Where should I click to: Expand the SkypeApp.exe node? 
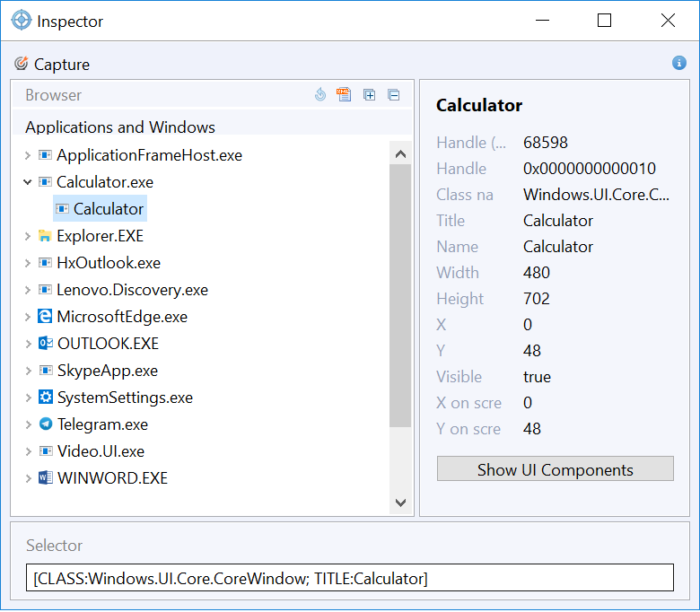click(x=28, y=371)
